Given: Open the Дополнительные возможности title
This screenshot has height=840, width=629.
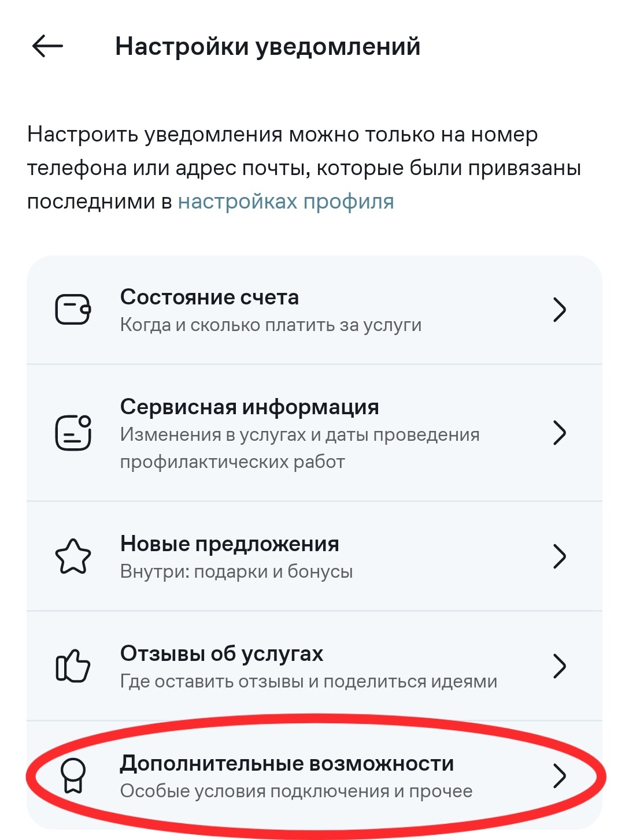Looking at the screenshot, I should [287, 763].
